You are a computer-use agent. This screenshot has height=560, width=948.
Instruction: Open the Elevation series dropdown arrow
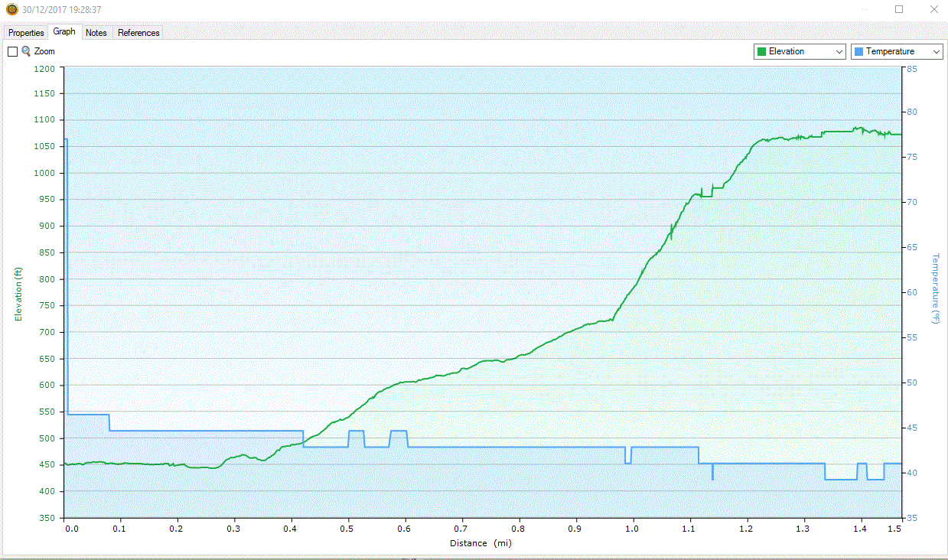tap(839, 52)
